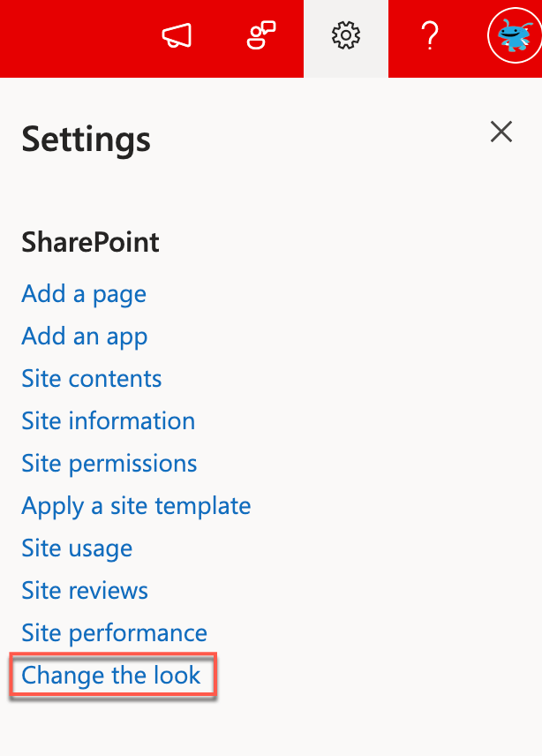Viewport: 542px width, 756px height.
Task: Check Site performance
Action: [115, 633]
